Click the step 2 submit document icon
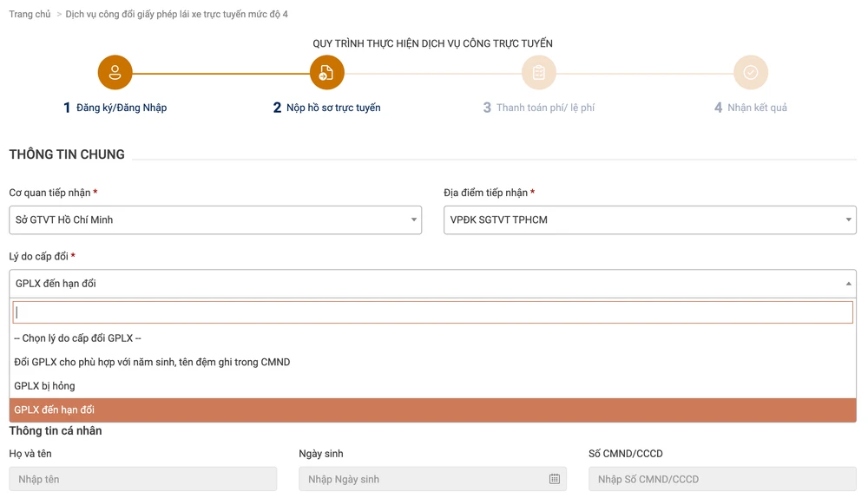Screen dimensions: 868x498 [326, 73]
